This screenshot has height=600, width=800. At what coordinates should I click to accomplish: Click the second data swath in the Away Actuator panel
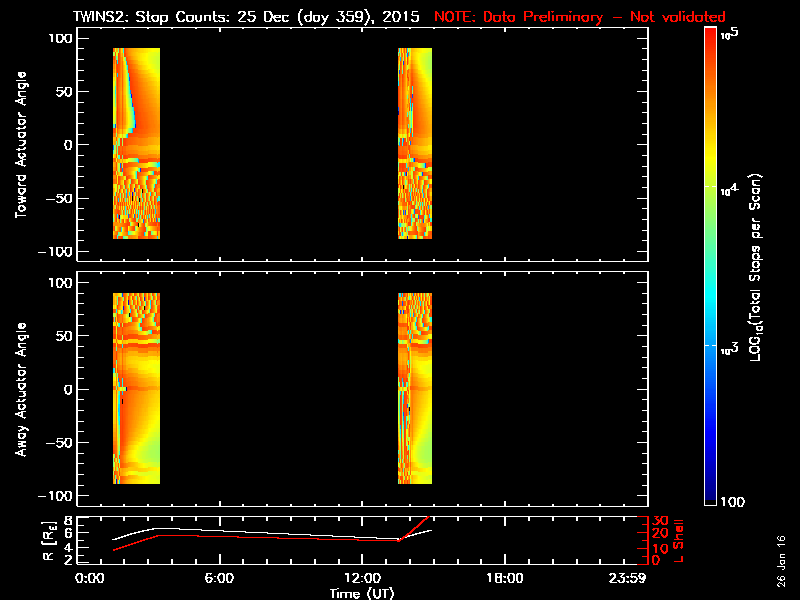[x=415, y=388]
